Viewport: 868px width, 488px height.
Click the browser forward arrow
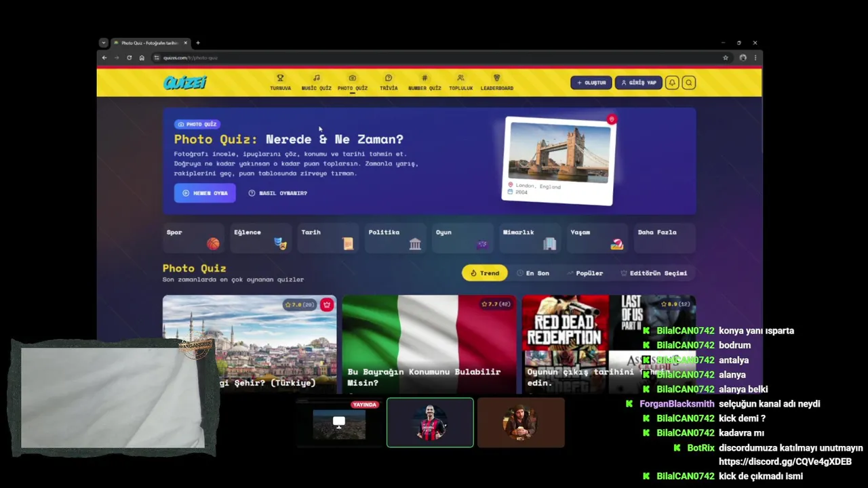click(x=117, y=58)
